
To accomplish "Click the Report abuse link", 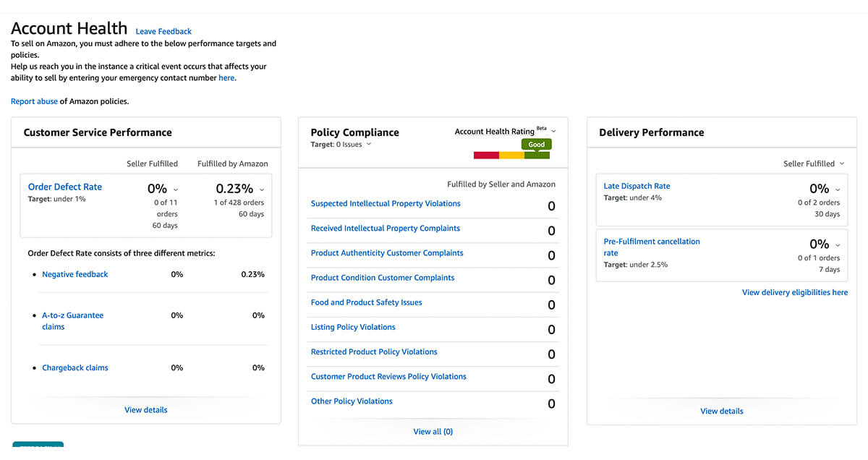I will pyautogui.click(x=34, y=101).
